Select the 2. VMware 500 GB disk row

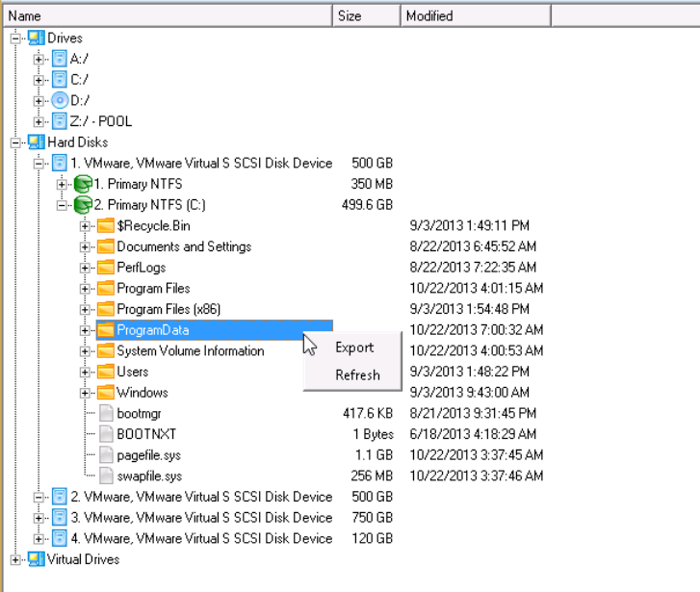(x=201, y=497)
